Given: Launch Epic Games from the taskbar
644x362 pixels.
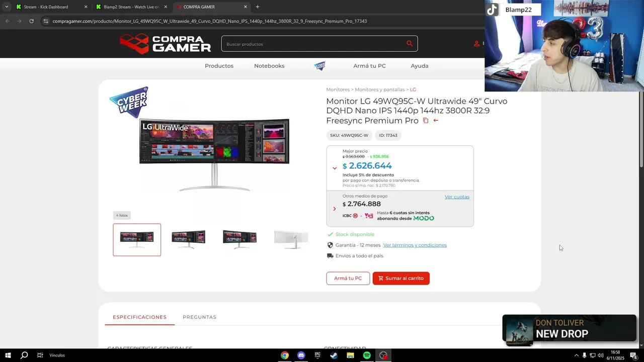Looking at the screenshot, I should (x=317, y=355).
